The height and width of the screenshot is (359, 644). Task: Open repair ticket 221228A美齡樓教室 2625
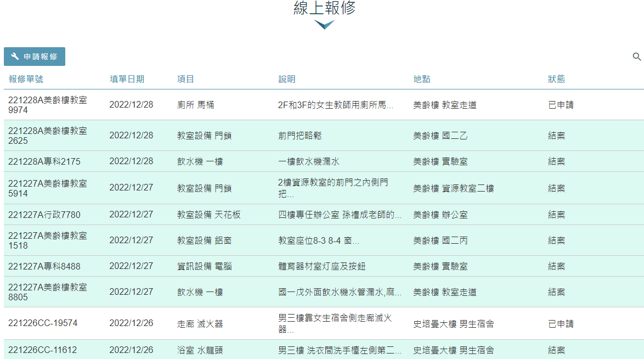point(48,136)
